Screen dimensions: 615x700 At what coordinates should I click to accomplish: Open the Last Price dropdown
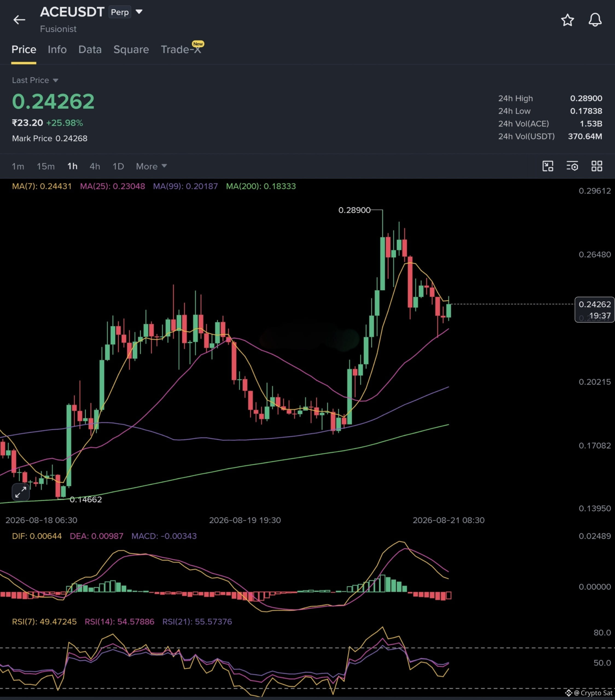[35, 80]
